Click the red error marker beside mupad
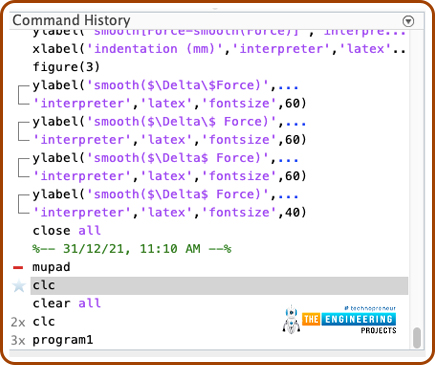The image size is (435, 365). (x=18, y=267)
